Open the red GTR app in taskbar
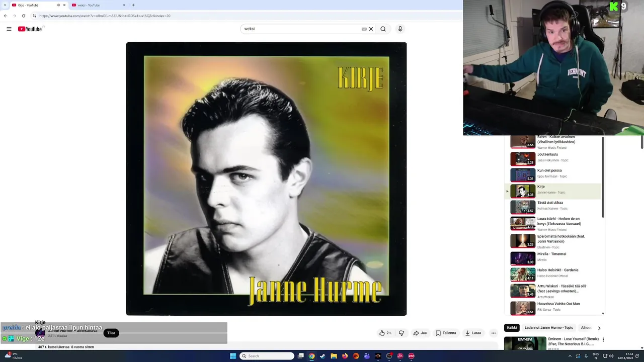The image size is (644, 362). [411, 356]
